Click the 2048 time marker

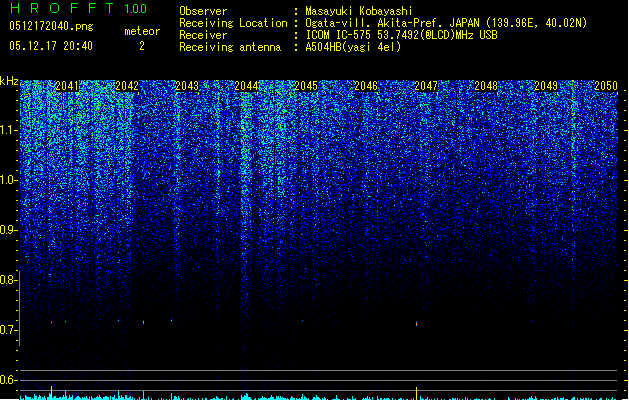coord(486,86)
